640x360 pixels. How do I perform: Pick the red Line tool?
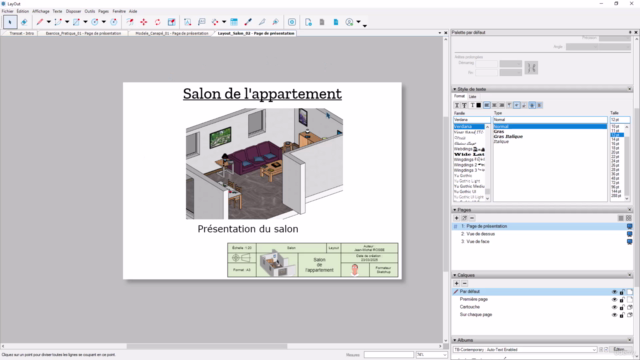[x=40, y=22]
